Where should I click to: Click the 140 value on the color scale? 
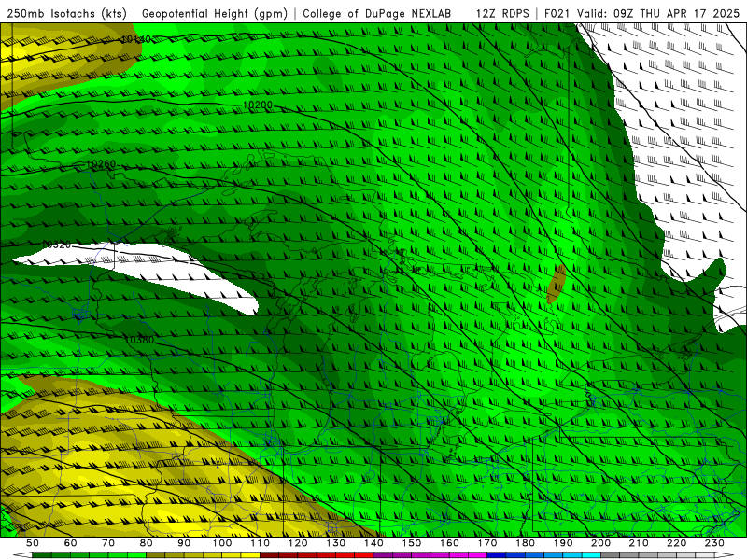click(373, 543)
